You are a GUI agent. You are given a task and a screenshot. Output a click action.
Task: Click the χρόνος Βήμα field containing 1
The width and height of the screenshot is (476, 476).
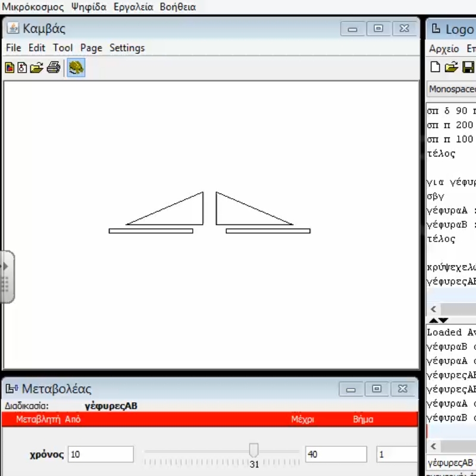(397, 454)
